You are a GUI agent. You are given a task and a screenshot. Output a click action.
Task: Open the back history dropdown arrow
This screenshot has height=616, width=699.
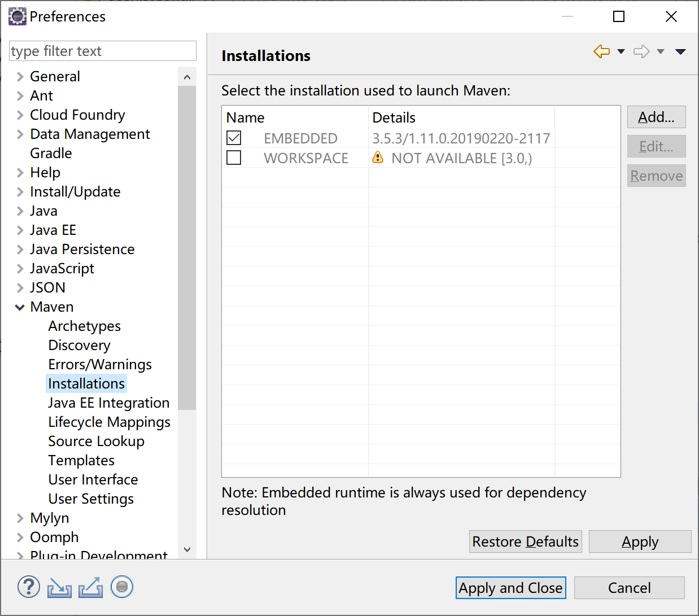point(621,51)
